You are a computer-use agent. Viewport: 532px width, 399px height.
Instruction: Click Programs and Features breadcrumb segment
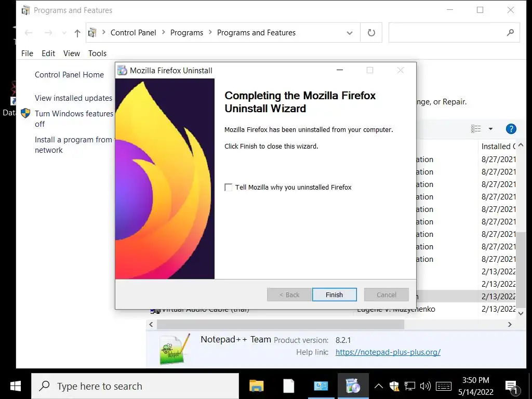pyautogui.click(x=256, y=33)
